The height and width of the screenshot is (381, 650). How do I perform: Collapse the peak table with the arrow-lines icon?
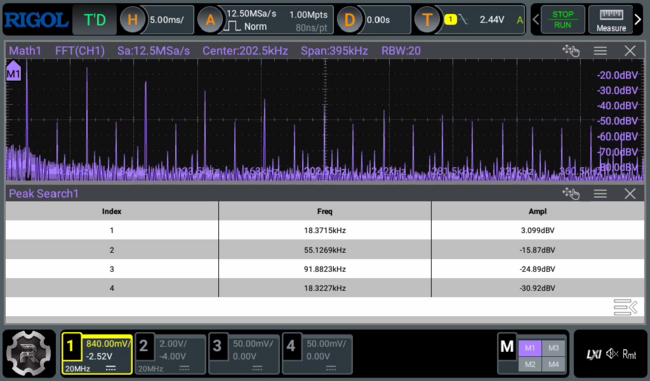coord(625,307)
